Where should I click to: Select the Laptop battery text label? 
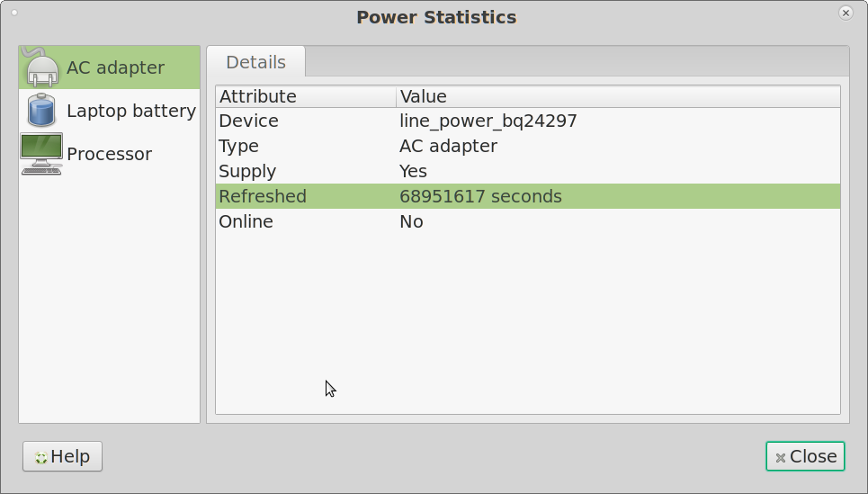pyautogui.click(x=131, y=111)
